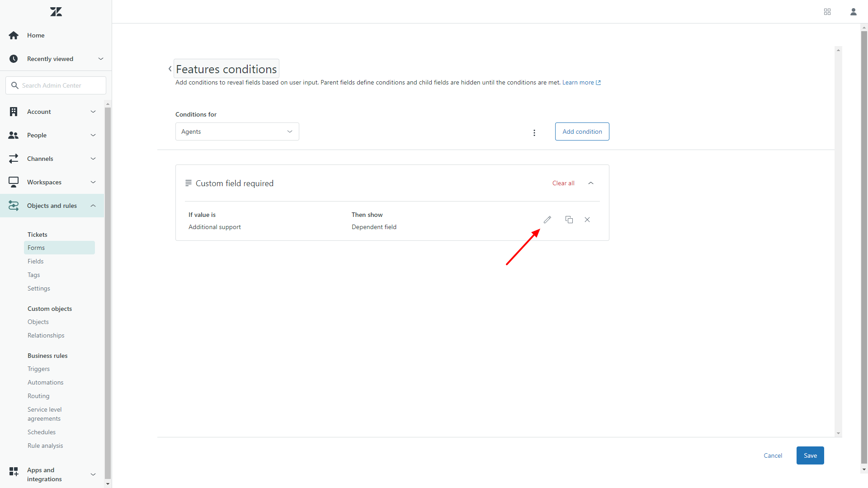Click the collapse chevron on Custom field required
Viewport: 868px width, 488px height.
[591, 183]
